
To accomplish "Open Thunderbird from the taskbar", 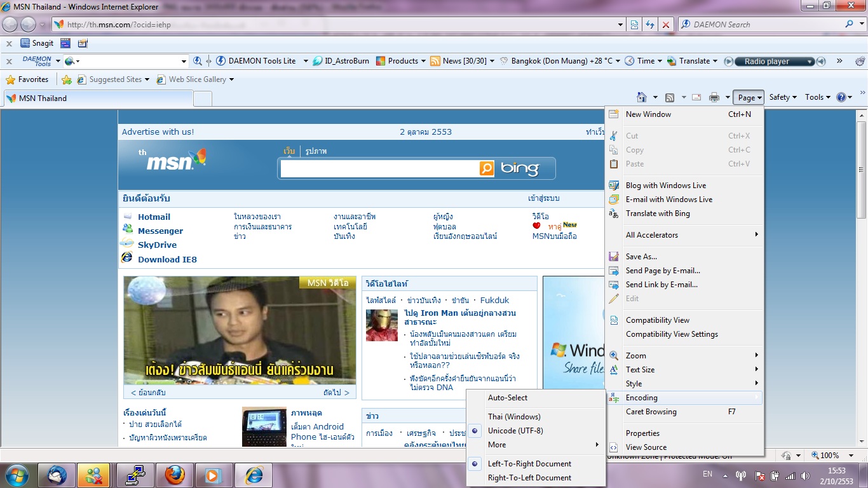I will coord(57,475).
